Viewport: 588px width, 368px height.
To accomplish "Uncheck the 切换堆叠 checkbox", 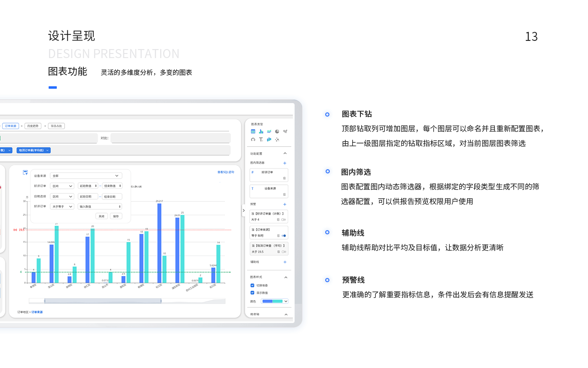I will pyautogui.click(x=252, y=285).
